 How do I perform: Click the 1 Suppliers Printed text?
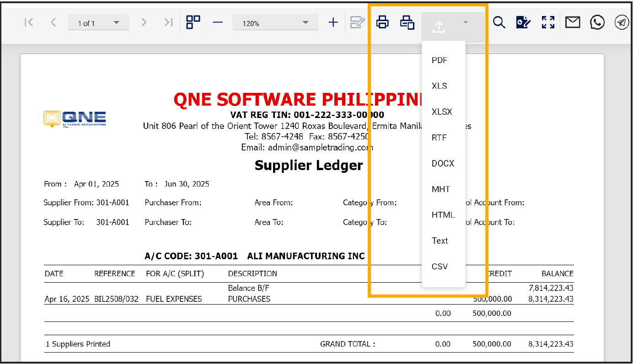[78, 344]
